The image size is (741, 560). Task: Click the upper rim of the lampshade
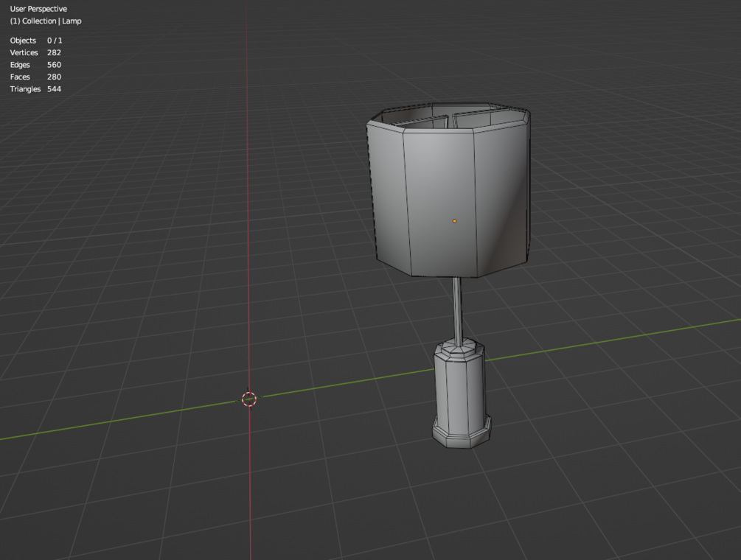pos(448,114)
